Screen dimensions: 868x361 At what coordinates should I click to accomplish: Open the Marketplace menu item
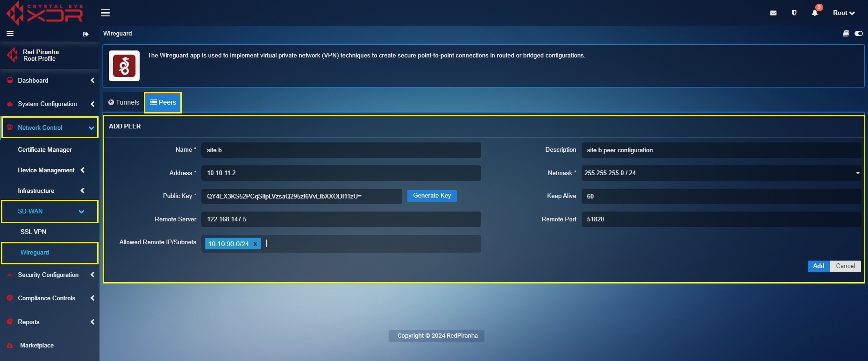37,346
